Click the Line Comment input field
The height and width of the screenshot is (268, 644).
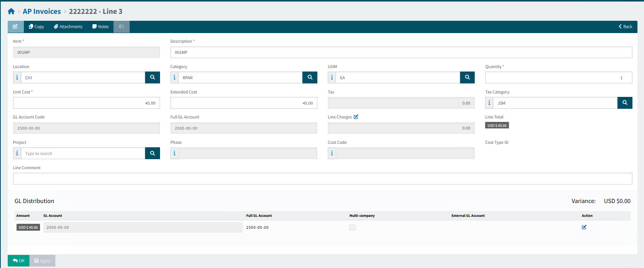tap(322, 178)
